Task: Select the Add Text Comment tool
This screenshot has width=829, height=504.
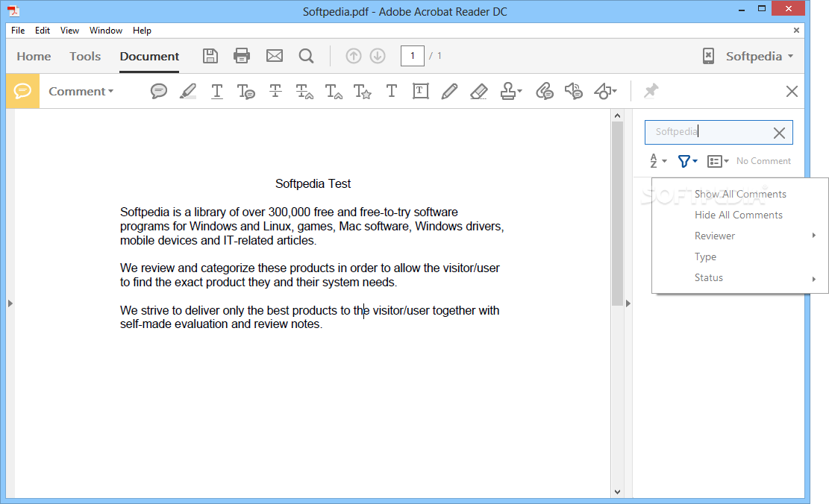Action: 392,92
